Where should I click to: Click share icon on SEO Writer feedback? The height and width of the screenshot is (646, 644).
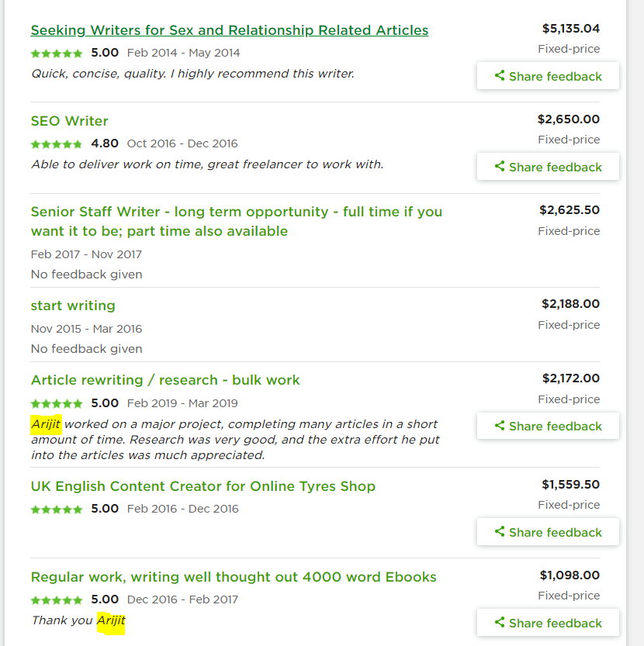500,167
